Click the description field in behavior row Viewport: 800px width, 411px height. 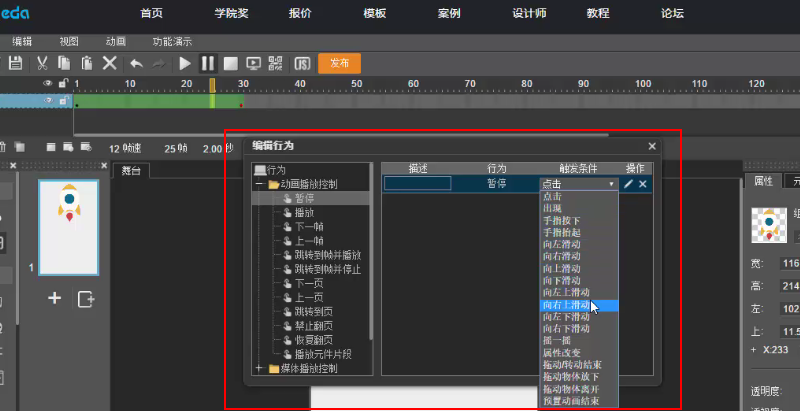tap(417, 184)
